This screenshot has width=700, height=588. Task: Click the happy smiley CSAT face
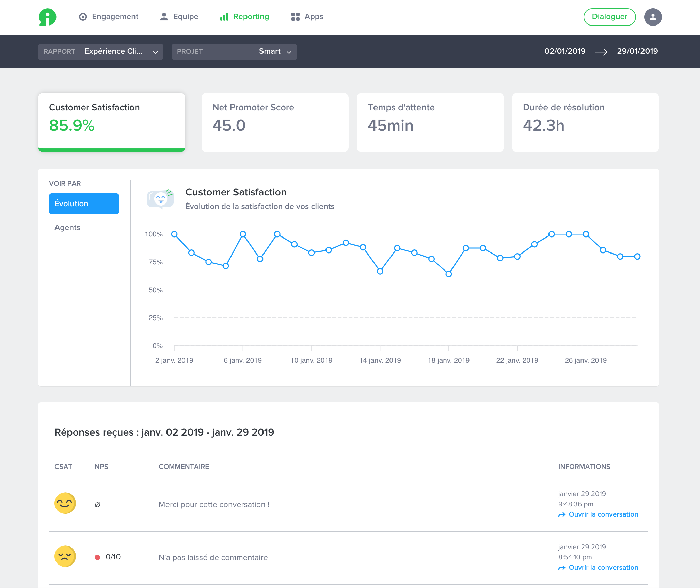(65, 503)
